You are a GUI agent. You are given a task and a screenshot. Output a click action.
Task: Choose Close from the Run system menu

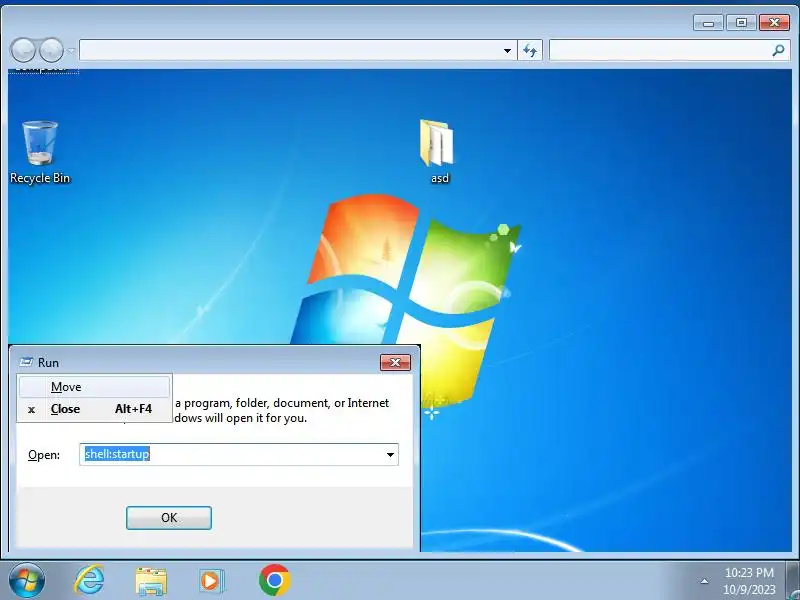pos(94,409)
